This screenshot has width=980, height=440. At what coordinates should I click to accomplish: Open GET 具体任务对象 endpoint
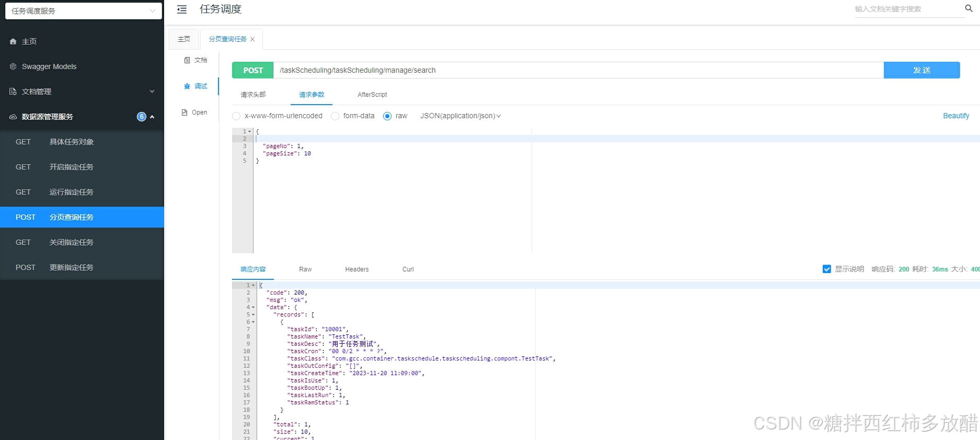pos(82,142)
